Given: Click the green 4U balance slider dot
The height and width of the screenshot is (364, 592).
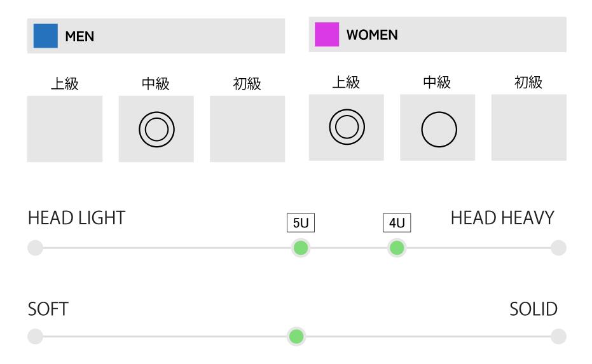Looking at the screenshot, I should tap(397, 248).
